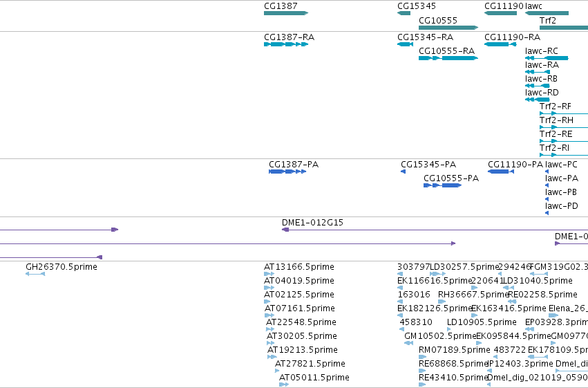
Task: Click the lawc-PB protein label
Action: [x=560, y=192]
